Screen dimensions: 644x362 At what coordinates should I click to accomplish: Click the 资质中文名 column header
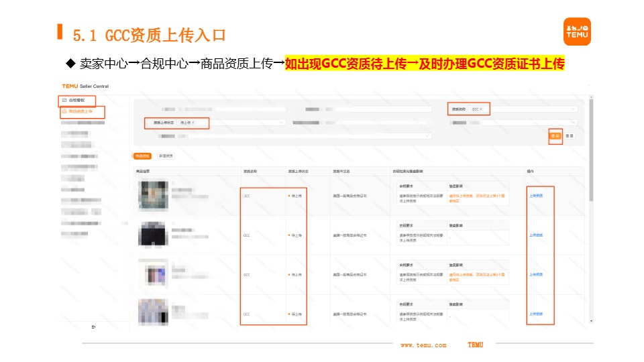click(341, 171)
